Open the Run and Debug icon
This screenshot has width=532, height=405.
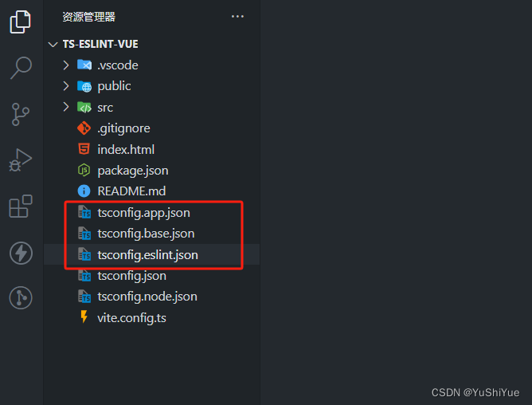pos(21,160)
